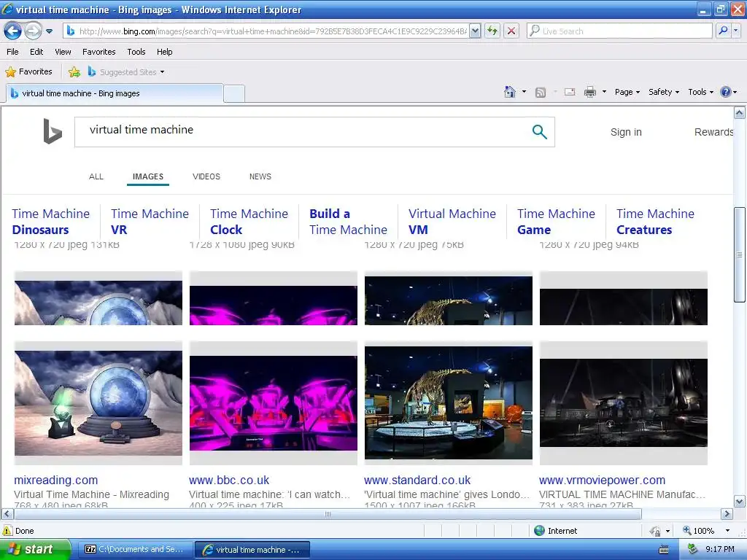The height and width of the screenshot is (560, 747).
Task: Expand the Print options dropdown arrow
Action: pyautogui.click(x=604, y=92)
